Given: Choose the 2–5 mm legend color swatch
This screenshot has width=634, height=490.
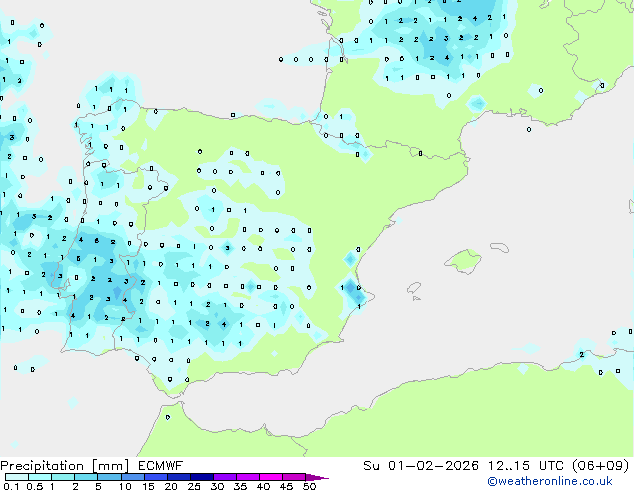Looking at the screenshot, I should coord(86,477).
